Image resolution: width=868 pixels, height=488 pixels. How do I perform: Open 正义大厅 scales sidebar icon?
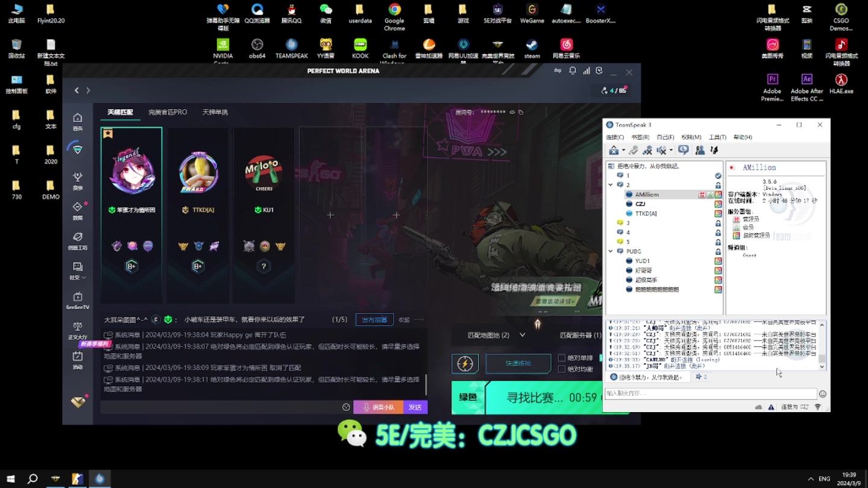coord(77,330)
